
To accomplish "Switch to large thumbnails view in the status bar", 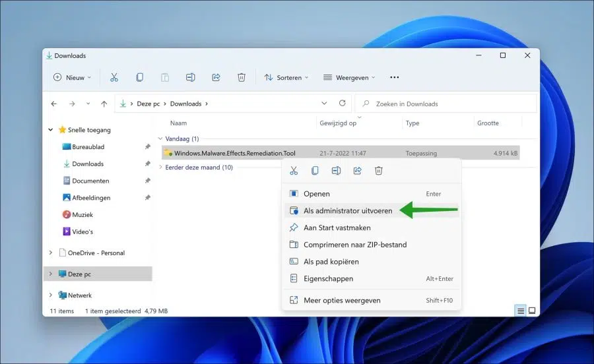I will (x=532, y=311).
